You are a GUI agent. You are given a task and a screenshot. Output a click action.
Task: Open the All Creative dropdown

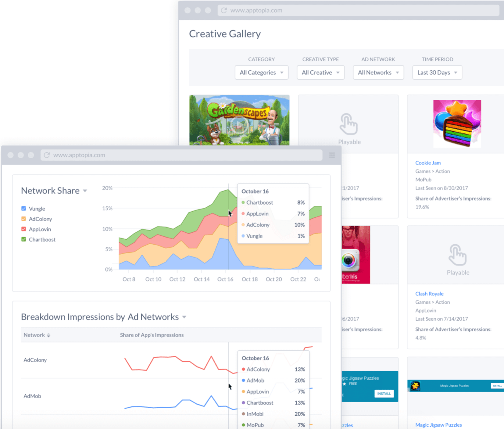click(320, 73)
